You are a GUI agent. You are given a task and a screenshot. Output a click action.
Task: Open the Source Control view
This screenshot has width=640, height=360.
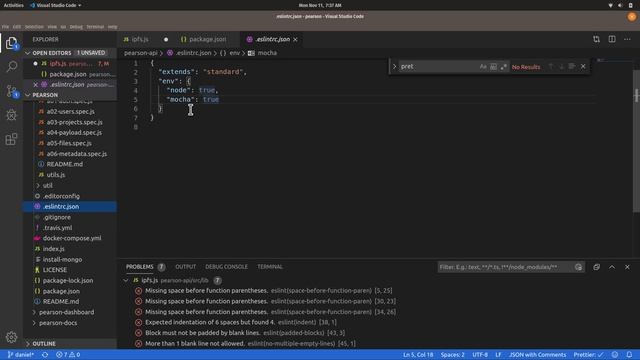click(x=11, y=91)
